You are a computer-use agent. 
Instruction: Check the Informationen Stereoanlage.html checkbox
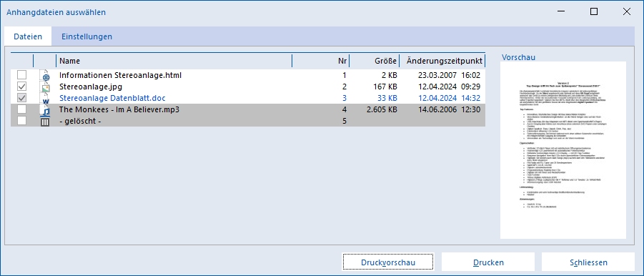click(21, 75)
